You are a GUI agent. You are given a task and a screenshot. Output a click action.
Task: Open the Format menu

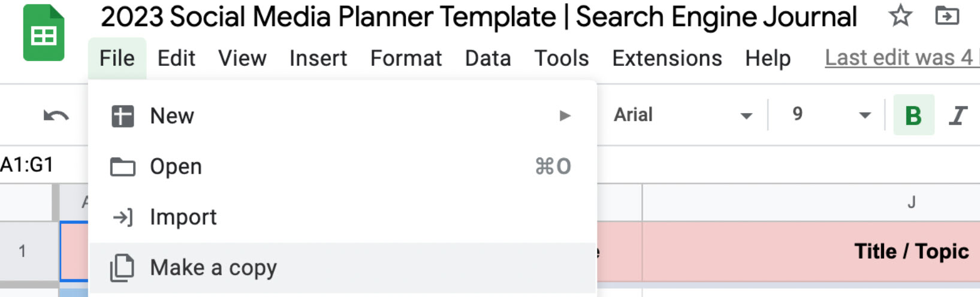(x=406, y=58)
